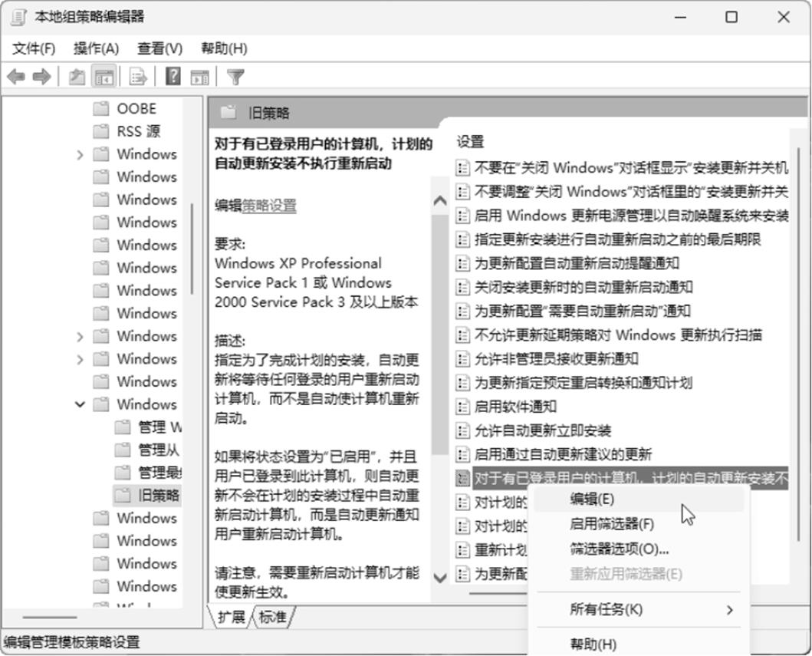The image size is (812, 656).
Task: Open the 查看(V) menu
Action: pos(159,48)
